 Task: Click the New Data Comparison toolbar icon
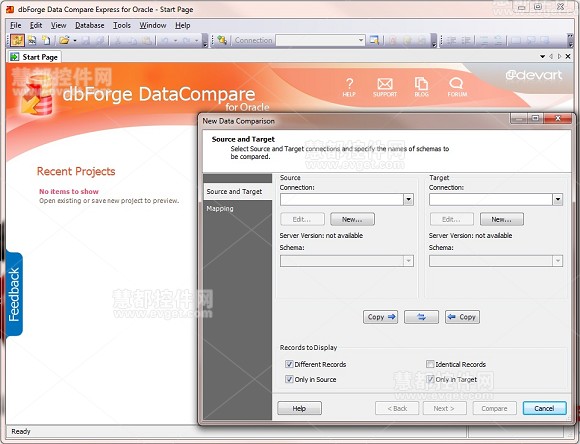tap(17, 40)
